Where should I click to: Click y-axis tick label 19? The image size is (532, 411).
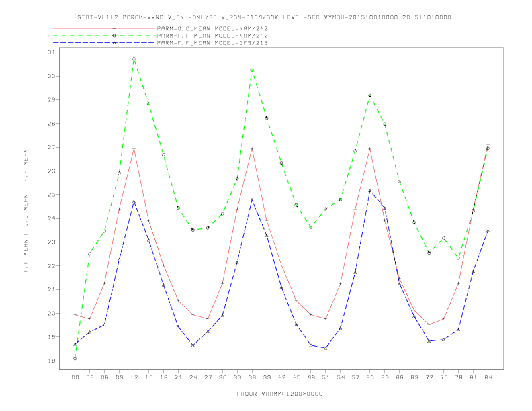52,337
